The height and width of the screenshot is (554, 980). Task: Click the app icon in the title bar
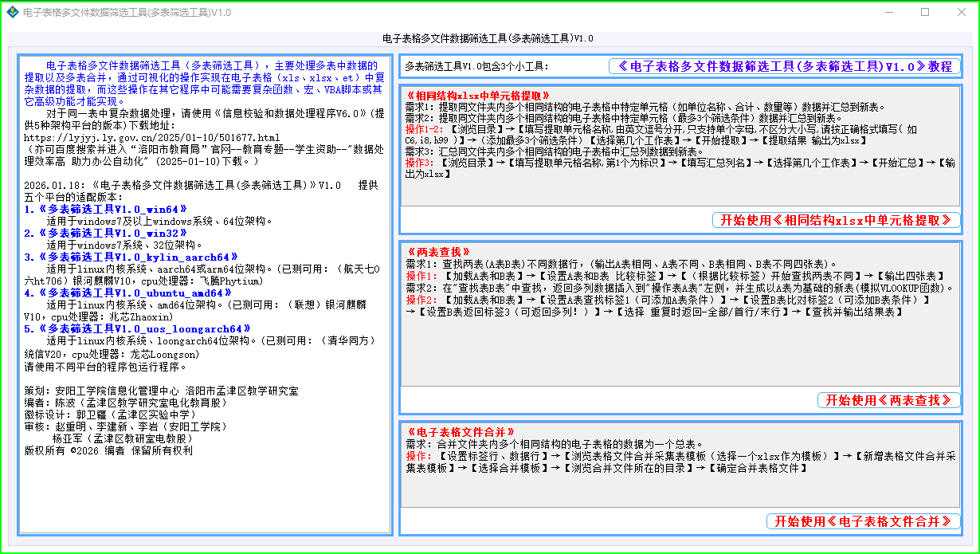point(12,13)
